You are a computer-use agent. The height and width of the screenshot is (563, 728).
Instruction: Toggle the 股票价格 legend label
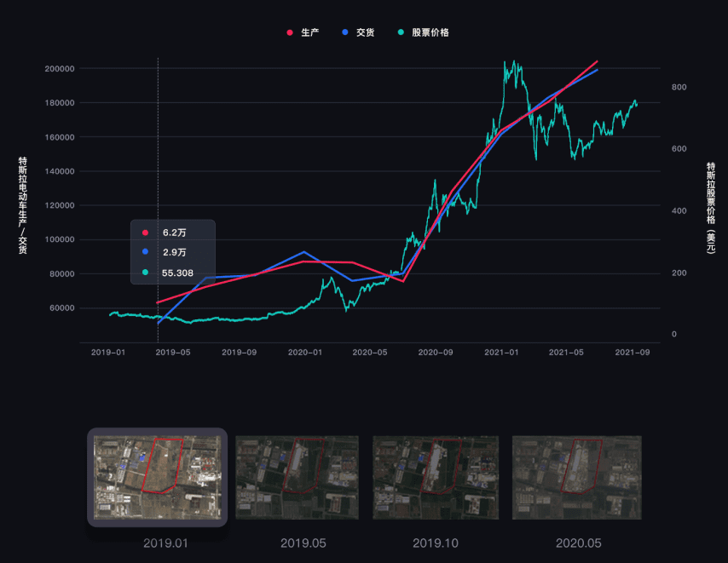coord(430,32)
